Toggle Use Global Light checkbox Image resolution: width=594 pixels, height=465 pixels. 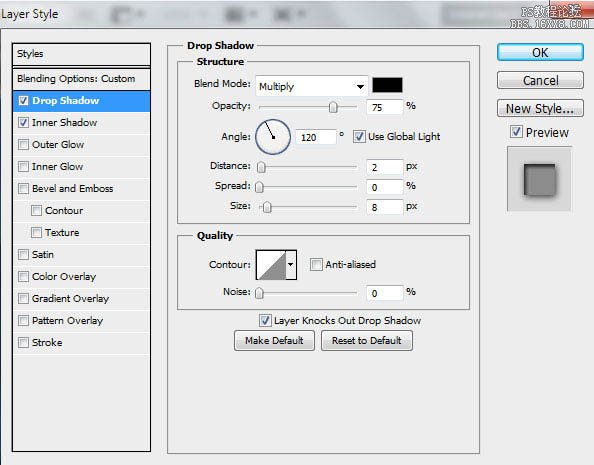pos(359,136)
